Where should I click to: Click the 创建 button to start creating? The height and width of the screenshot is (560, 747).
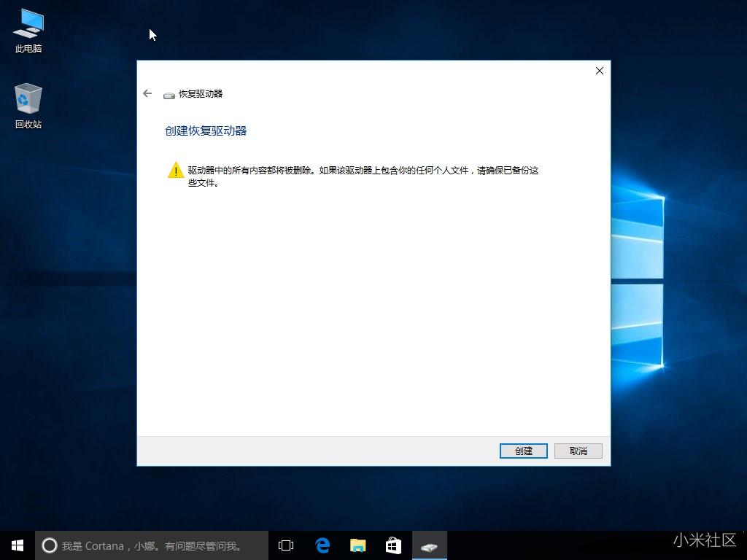522,451
